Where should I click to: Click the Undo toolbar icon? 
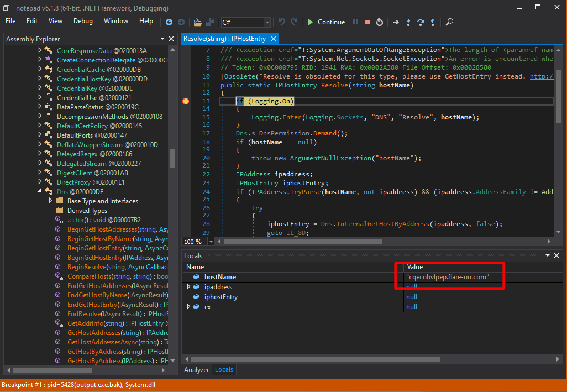pos(281,22)
